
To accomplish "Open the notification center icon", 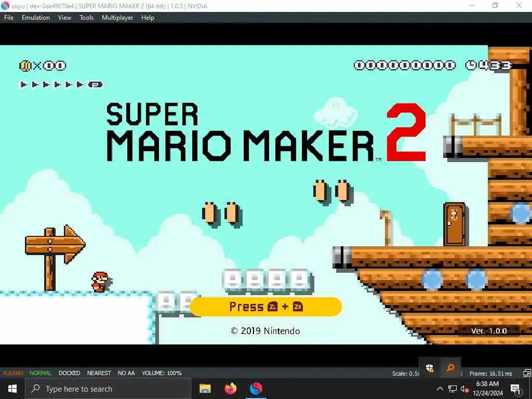I will [x=515, y=389].
